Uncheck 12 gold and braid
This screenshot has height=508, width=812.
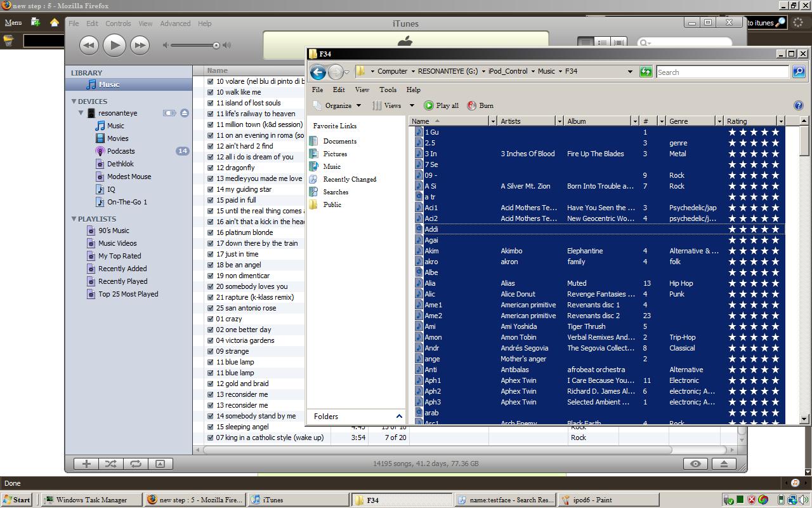coord(211,384)
